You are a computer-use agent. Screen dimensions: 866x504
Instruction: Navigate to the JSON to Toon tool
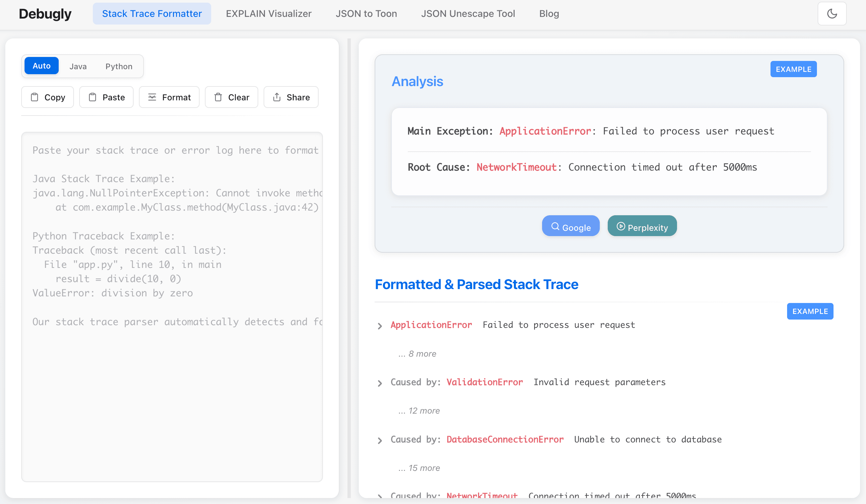pos(366,14)
